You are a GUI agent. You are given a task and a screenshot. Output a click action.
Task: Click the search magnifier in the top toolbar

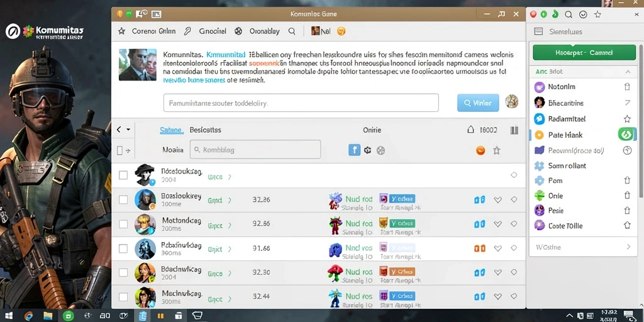tap(292, 31)
